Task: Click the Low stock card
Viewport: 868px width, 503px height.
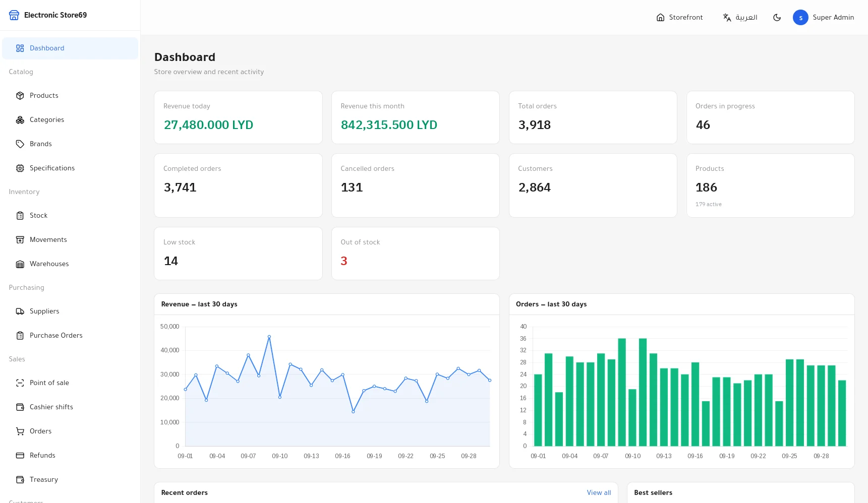Action: 238,254
